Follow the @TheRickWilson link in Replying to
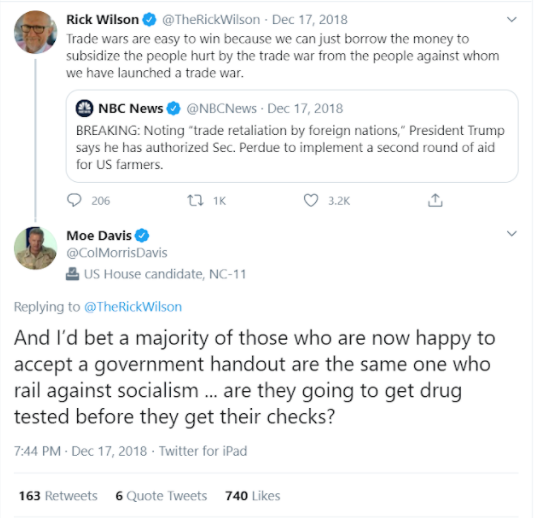Image resolution: width=535 pixels, height=518 pixels. coord(133,306)
